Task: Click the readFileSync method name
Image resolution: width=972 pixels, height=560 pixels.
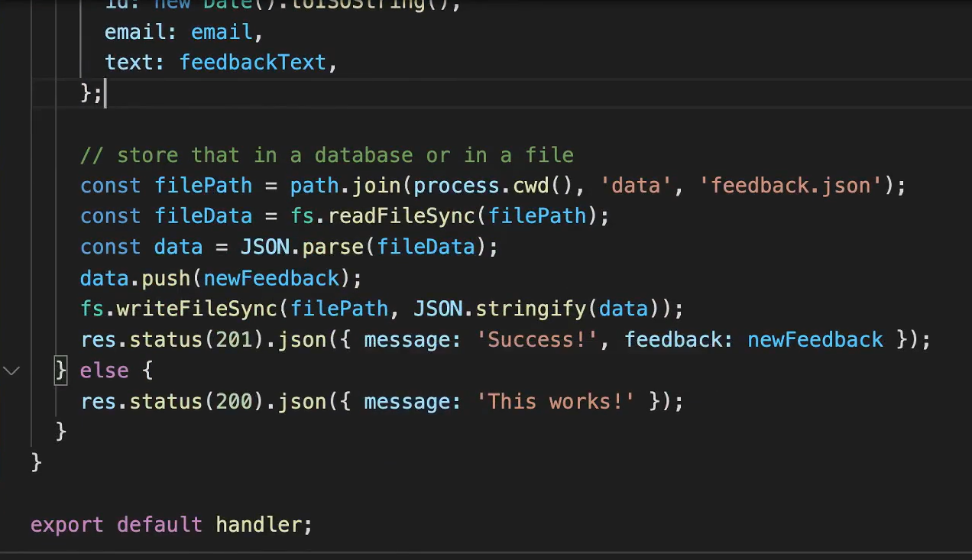Action: point(401,216)
